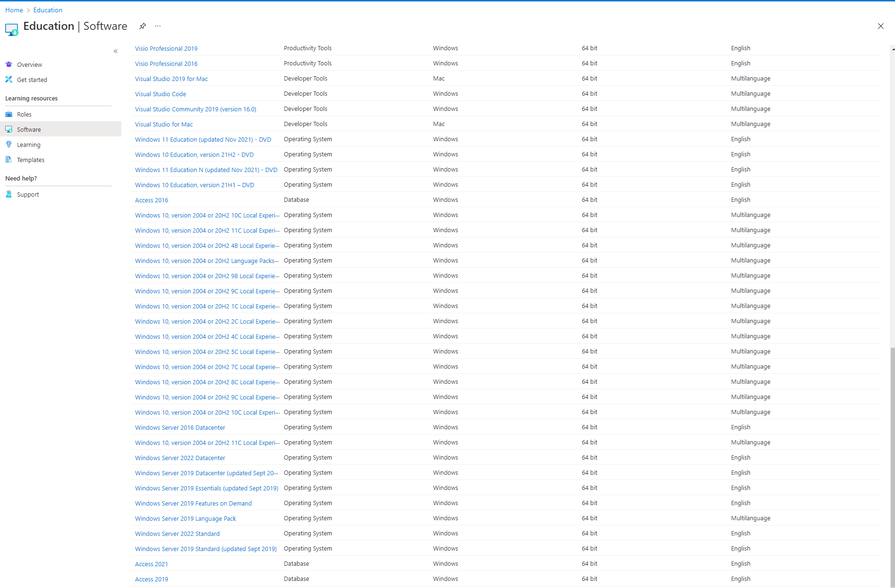This screenshot has width=895, height=588.
Task: Click the Learning lightbulb icon
Action: [9, 145]
